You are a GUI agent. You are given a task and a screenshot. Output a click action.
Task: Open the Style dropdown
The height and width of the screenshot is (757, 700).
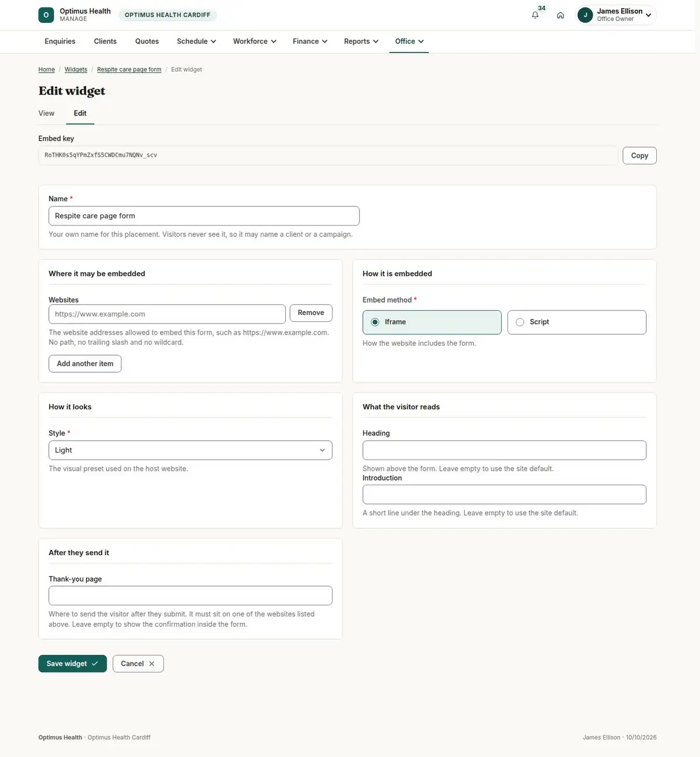point(190,450)
